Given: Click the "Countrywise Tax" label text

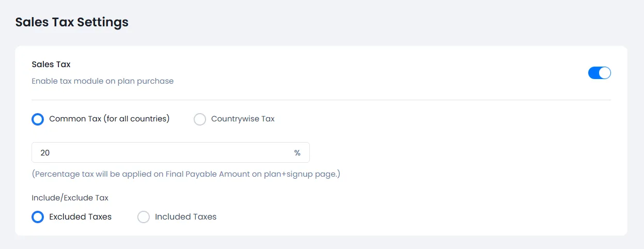Looking at the screenshot, I should click(243, 119).
